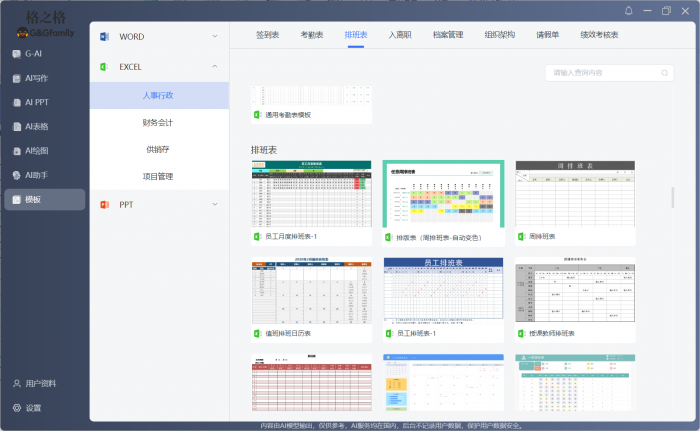Click the notification bell icon
Image resolution: width=700 pixels, height=431 pixels.
pyautogui.click(x=628, y=11)
